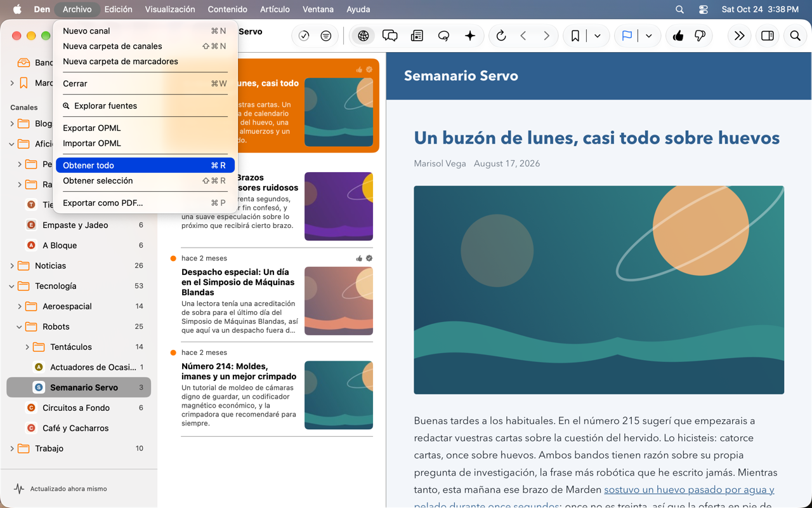Choose Obtener todo from Archivo menu
The width and height of the screenshot is (812, 508).
[x=145, y=166]
